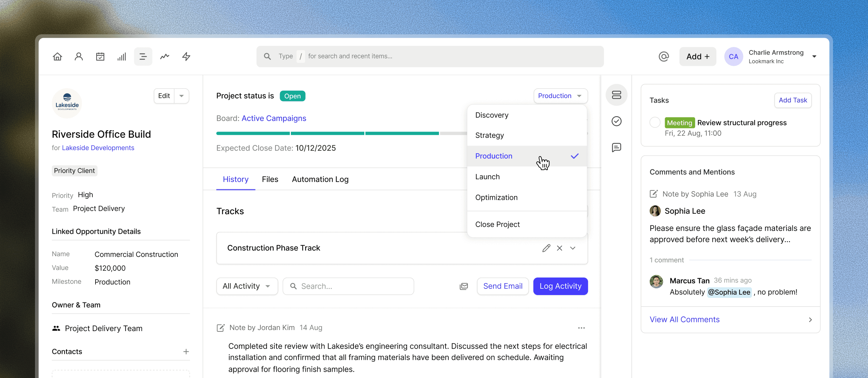868x378 pixels.
Task: Click the bar chart analytics icon
Action: click(121, 56)
